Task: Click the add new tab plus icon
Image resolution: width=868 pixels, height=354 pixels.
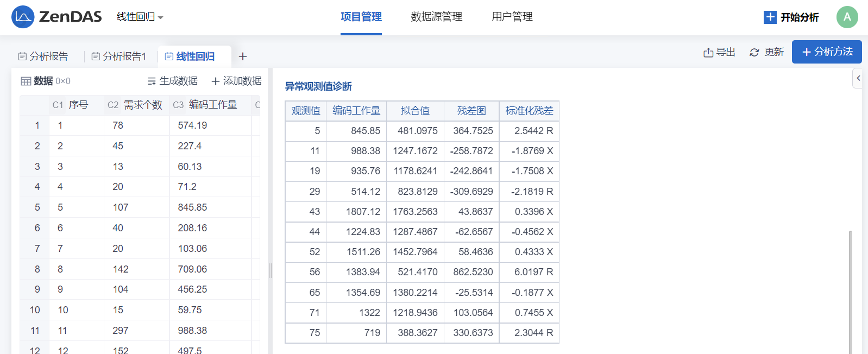Action: click(243, 56)
